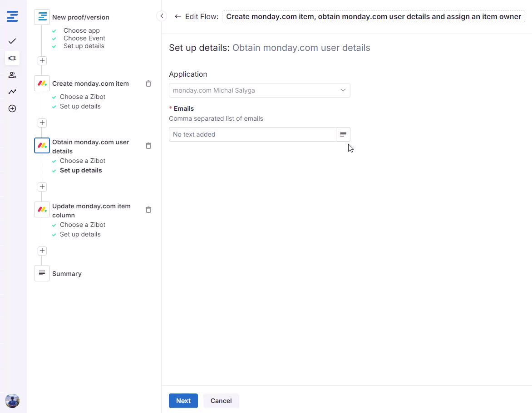The width and height of the screenshot is (532, 413).
Task: Open the Application dropdown
Action: 259,90
